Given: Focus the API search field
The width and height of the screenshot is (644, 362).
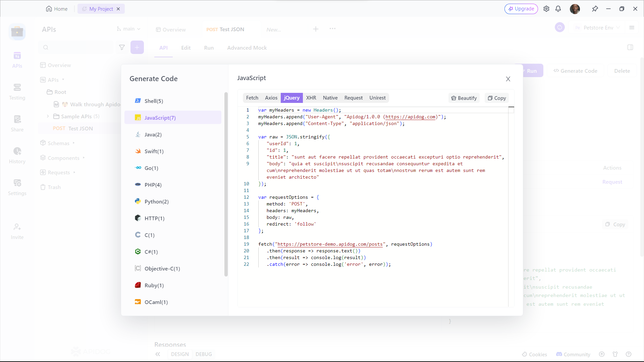Looking at the screenshot, I should (x=76, y=47).
